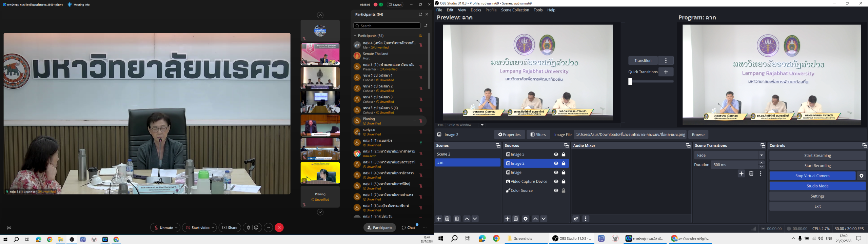Move scene up in Scenes panel
Viewport: 868px width, 244px height.
[467, 219]
